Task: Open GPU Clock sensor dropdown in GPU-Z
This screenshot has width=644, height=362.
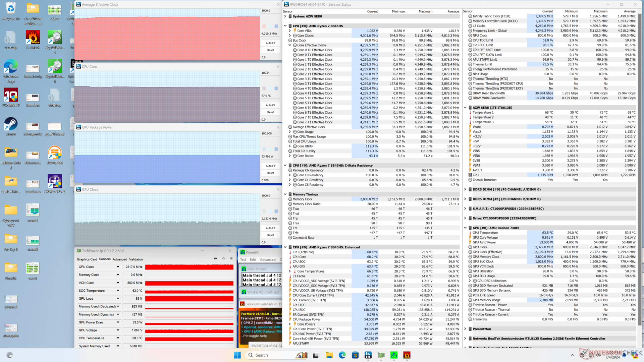Action: pyautogui.click(x=118, y=267)
